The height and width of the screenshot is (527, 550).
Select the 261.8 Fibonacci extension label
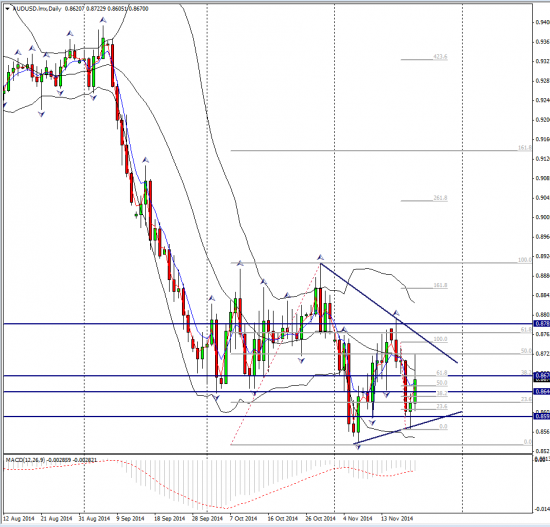point(441,198)
